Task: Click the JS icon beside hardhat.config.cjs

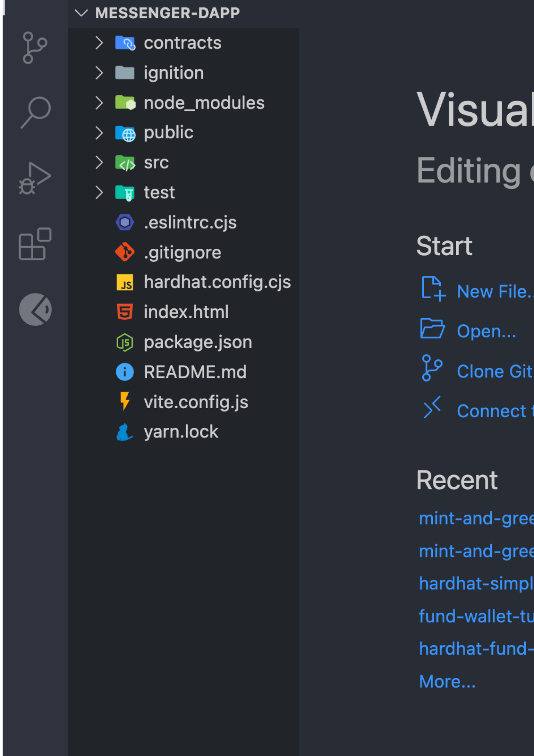Action: pos(125,282)
